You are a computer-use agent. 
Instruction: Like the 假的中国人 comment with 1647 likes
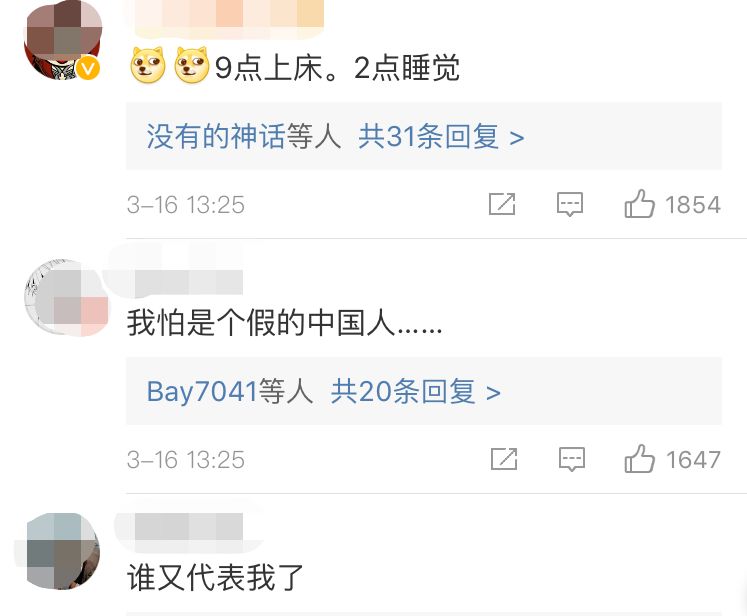tap(639, 459)
